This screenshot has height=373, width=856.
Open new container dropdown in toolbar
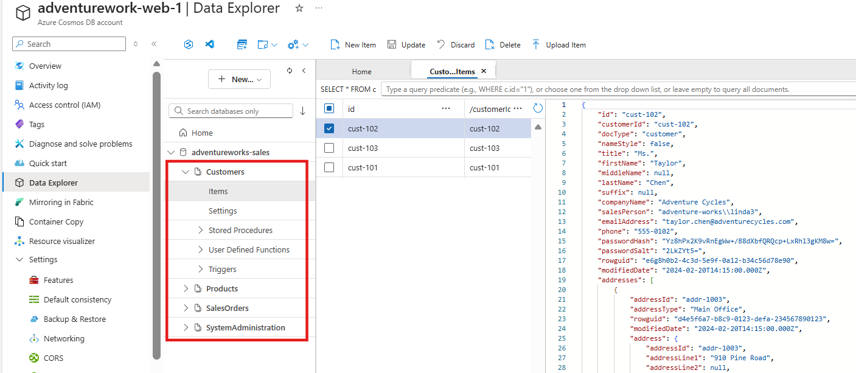pyautogui.click(x=268, y=45)
